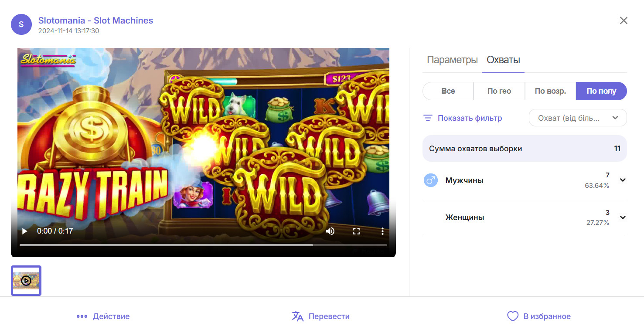Mute the video sound
Screen dimensions: 644x336
click(330, 231)
